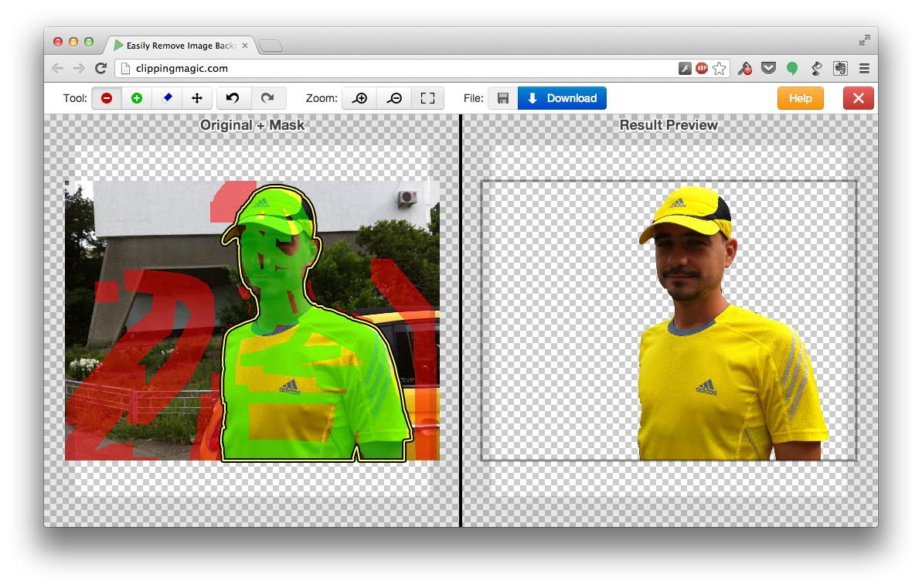
Task: Select the red background removal marker tool
Action: pos(107,98)
